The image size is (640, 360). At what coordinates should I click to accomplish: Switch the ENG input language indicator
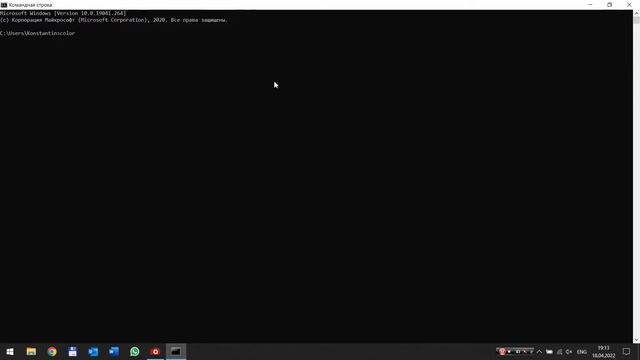coord(582,352)
